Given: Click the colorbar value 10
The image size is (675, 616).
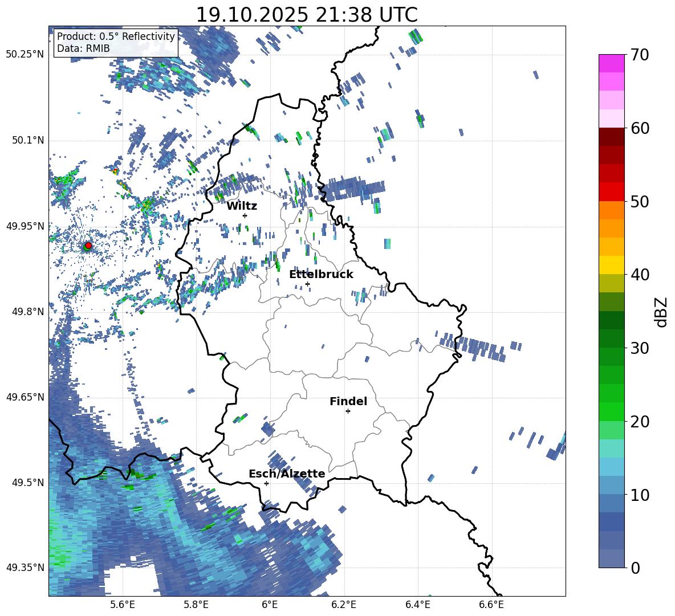Looking at the screenshot, I should [640, 495].
